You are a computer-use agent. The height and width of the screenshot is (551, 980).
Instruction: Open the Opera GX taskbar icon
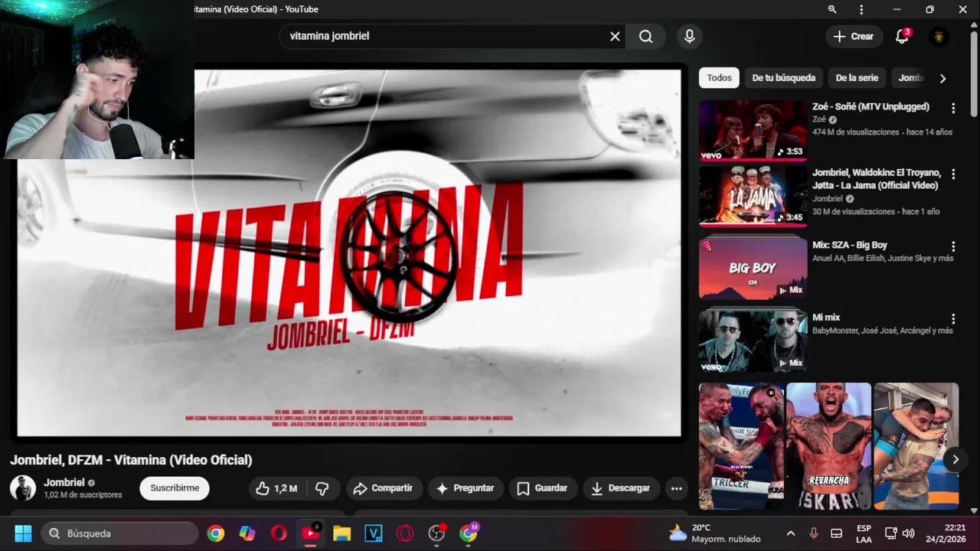405,533
